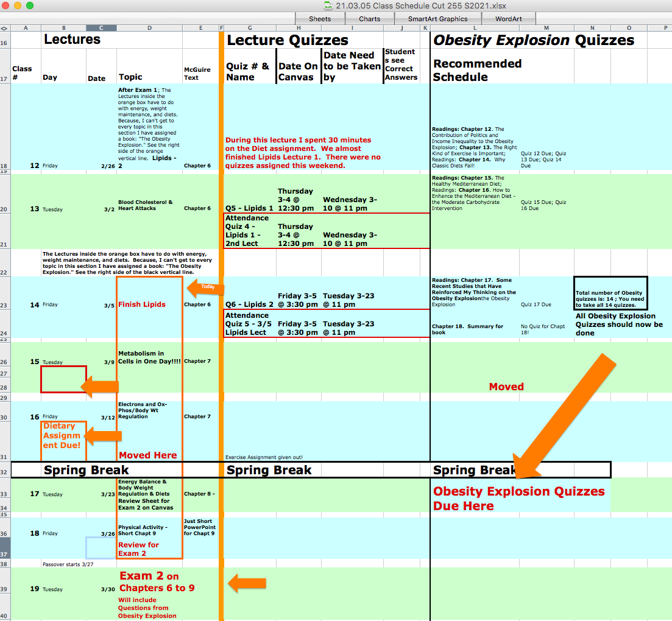672x621 pixels.
Task: Open the SmartArt Graphics tab
Action: coord(437,19)
